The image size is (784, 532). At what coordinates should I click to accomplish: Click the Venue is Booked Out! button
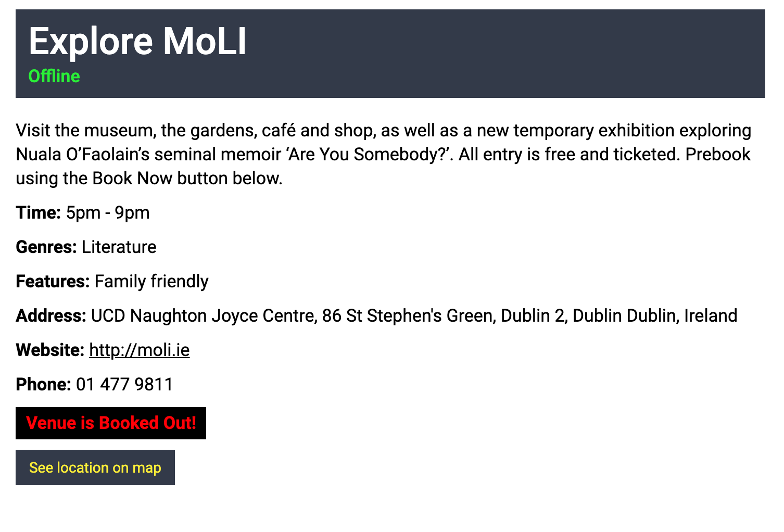click(x=111, y=423)
